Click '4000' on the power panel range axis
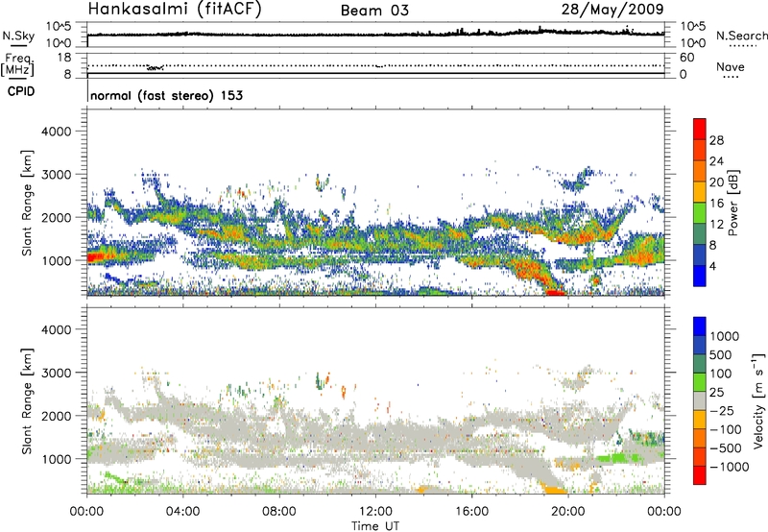 point(56,132)
